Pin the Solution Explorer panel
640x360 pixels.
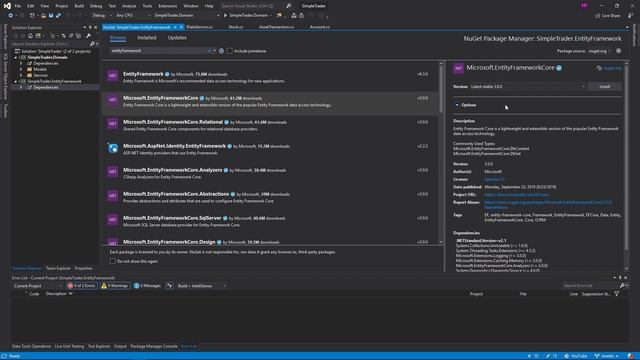click(90, 27)
